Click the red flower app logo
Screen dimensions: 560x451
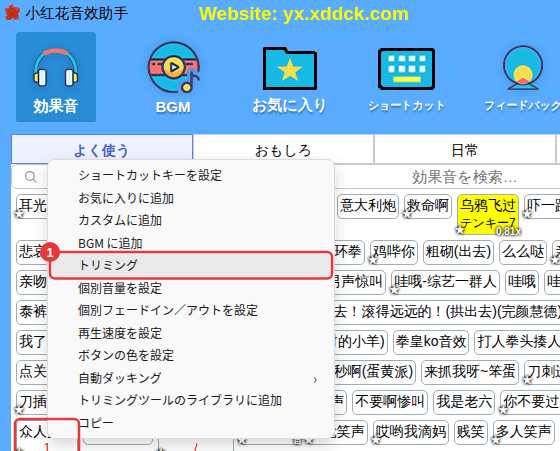click(x=12, y=12)
